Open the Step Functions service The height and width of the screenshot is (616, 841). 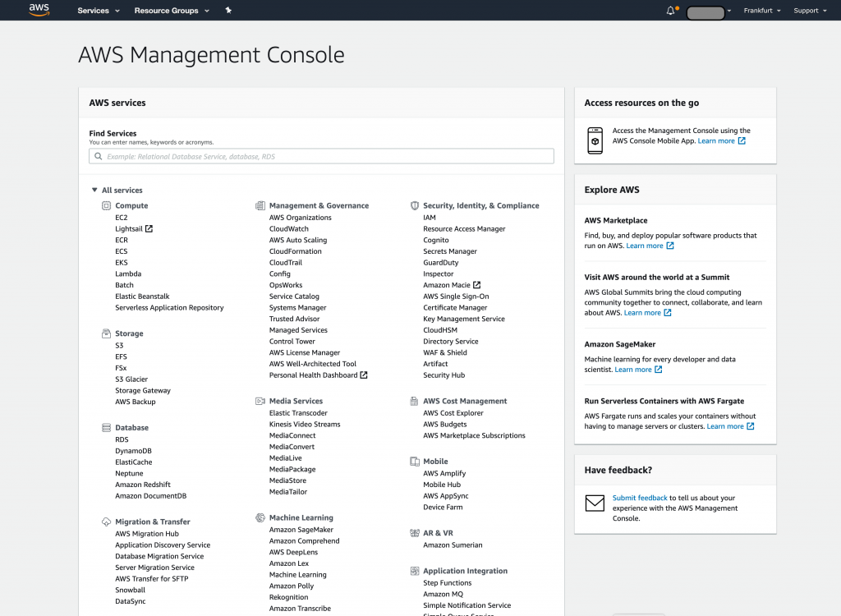[x=448, y=582]
